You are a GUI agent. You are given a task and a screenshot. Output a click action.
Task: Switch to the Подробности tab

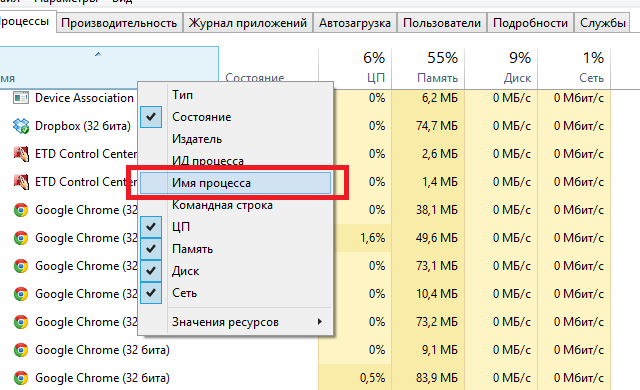531,23
